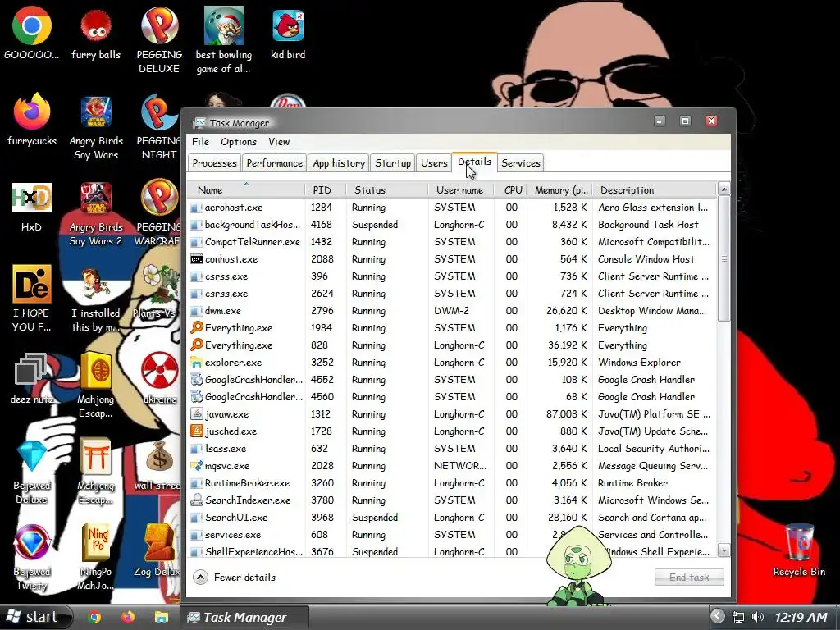Sort by the Status column header
This screenshot has width=840, height=630.
click(387, 189)
